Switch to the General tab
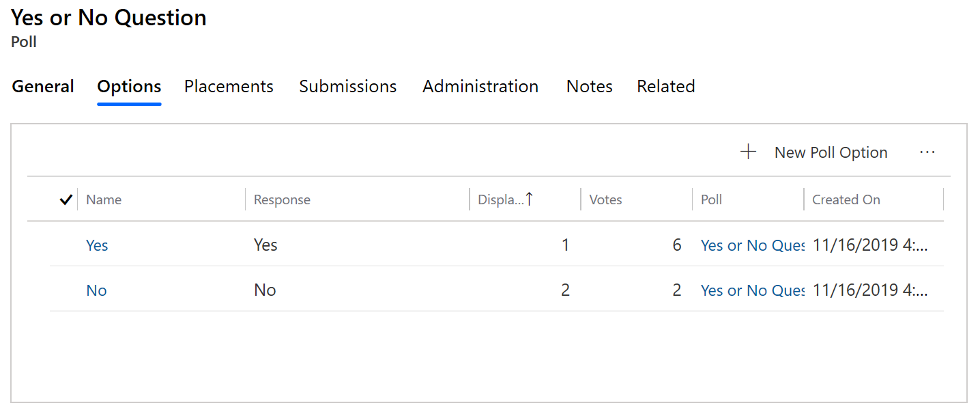The width and height of the screenshot is (980, 414). click(x=43, y=87)
